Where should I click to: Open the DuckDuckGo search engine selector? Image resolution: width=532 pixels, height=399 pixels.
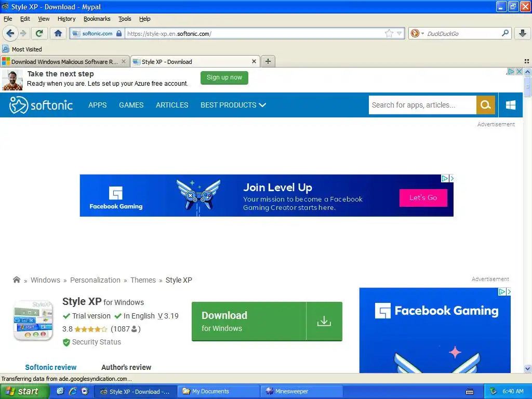(417, 33)
